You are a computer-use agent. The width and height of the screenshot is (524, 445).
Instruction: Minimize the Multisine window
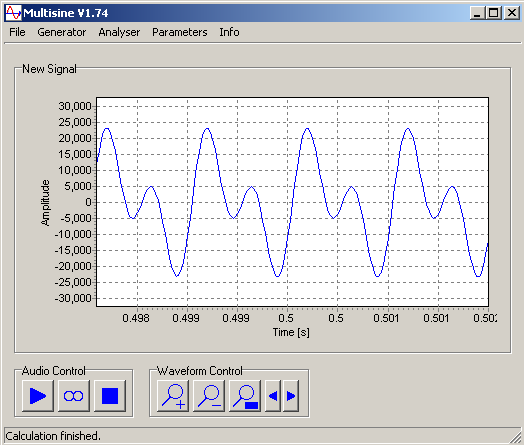[478, 13]
